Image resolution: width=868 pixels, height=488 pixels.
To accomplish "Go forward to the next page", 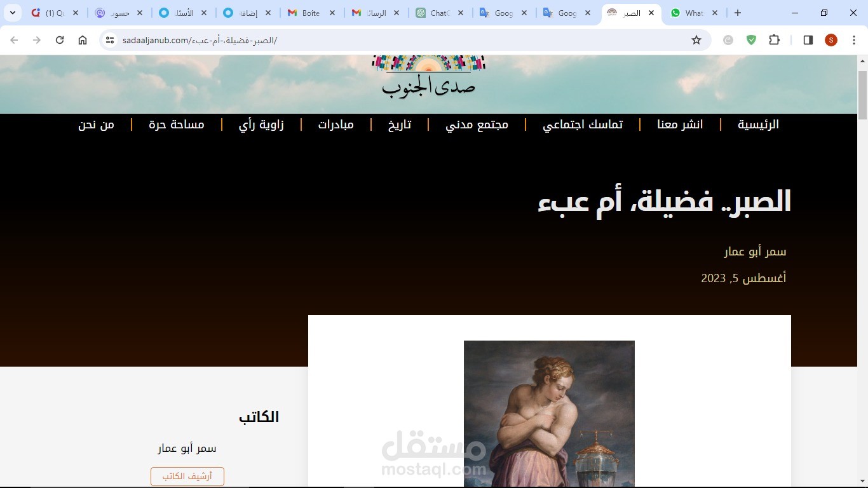I will click(37, 40).
